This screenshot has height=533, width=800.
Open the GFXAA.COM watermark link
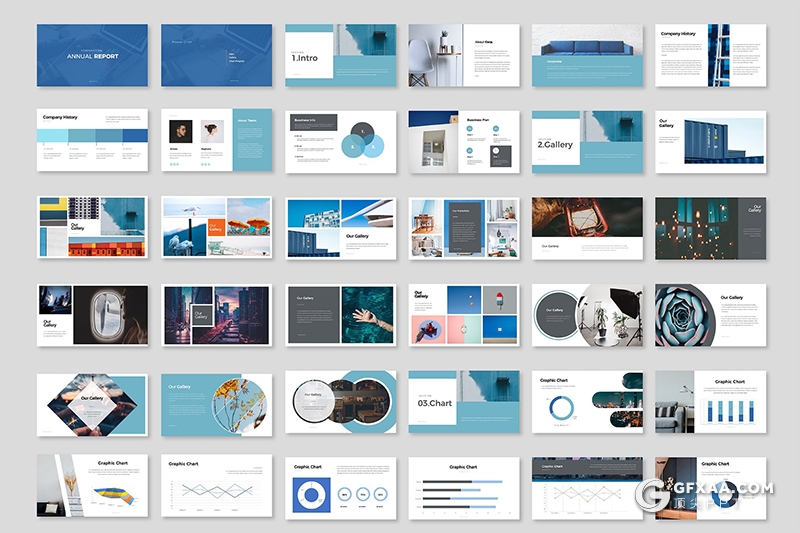coord(725,490)
